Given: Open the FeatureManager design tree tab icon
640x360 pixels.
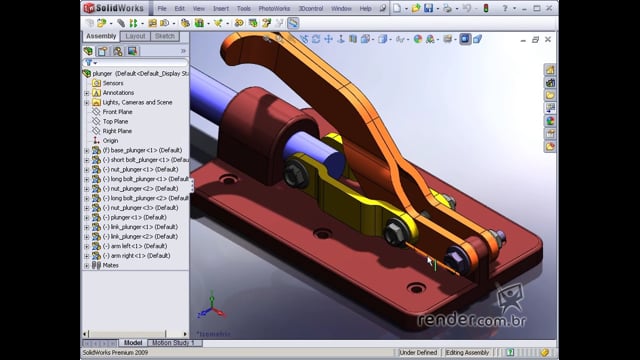Looking at the screenshot, I should pyautogui.click(x=89, y=51).
